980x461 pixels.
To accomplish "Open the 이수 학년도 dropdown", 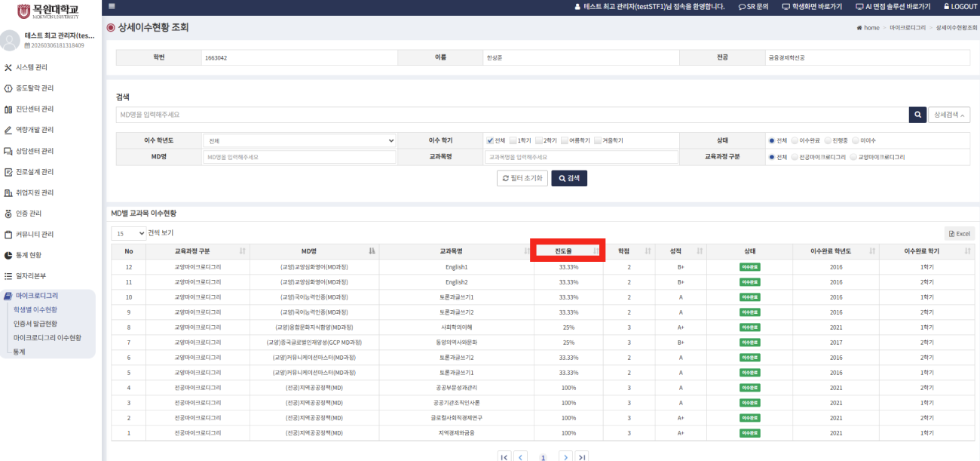I will [299, 140].
